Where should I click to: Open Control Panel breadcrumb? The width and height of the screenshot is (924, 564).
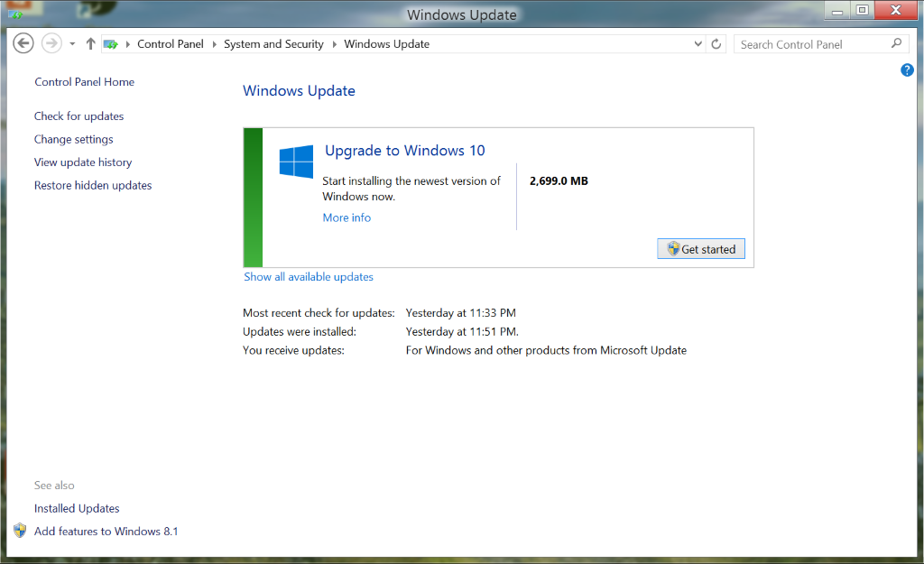tap(171, 44)
